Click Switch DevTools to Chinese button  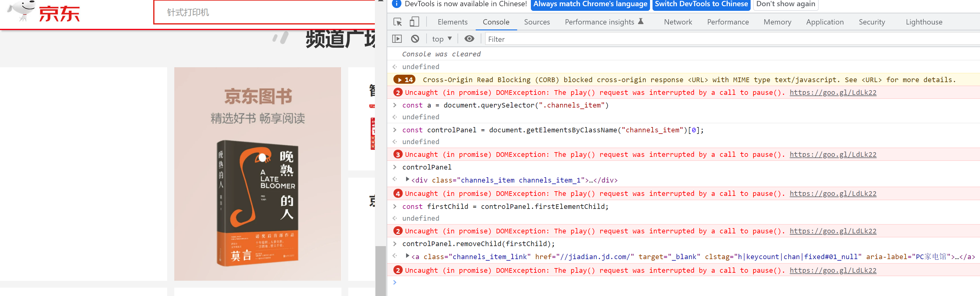701,4
